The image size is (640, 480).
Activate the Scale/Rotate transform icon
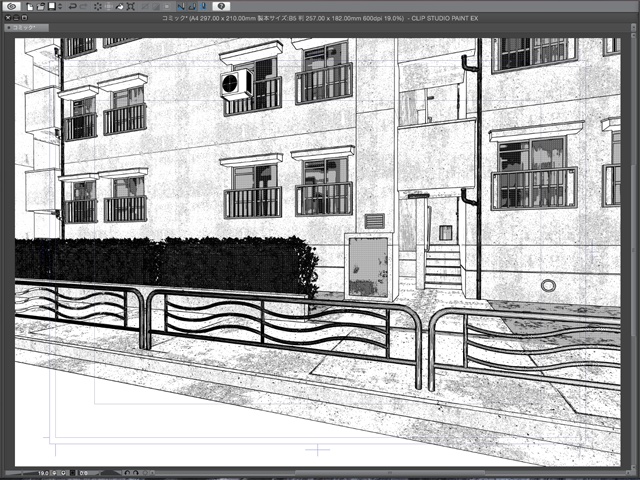[x=130, y=7]
